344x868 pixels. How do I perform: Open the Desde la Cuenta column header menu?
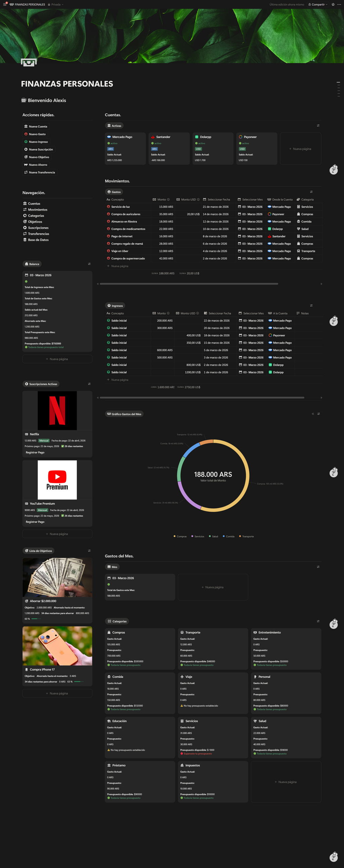(x=280, y=199)
